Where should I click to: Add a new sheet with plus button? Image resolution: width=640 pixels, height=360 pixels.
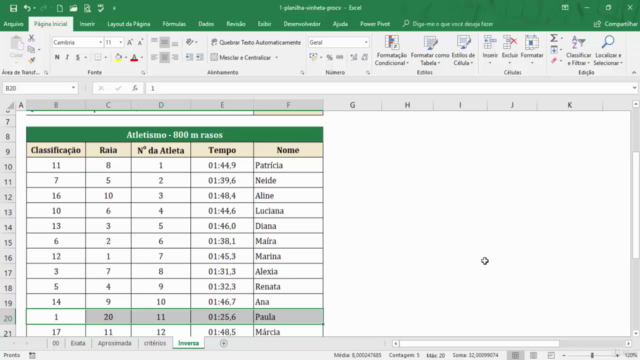224,343
